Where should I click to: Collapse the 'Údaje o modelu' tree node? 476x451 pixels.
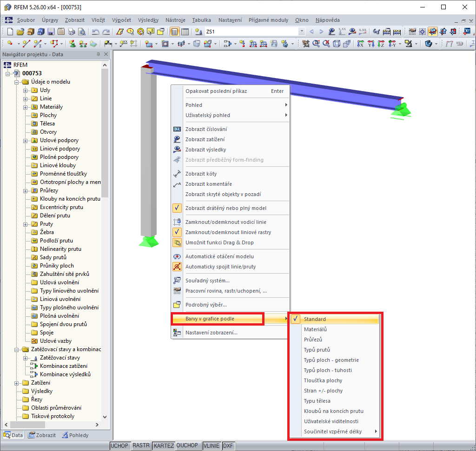[x=16, y=82]
